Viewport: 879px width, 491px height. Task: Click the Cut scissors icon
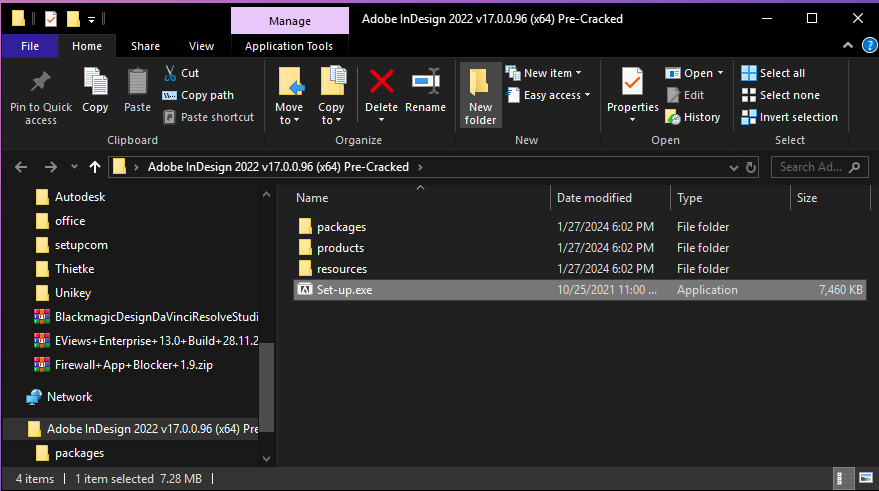pyautogui.click(x=169, y=73)
